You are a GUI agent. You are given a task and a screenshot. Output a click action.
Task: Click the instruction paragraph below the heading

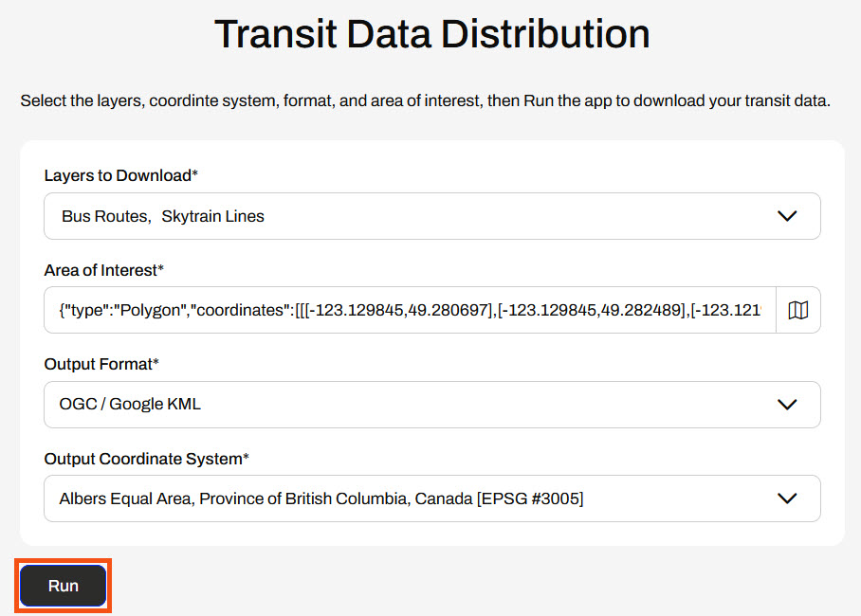[425, 100]
